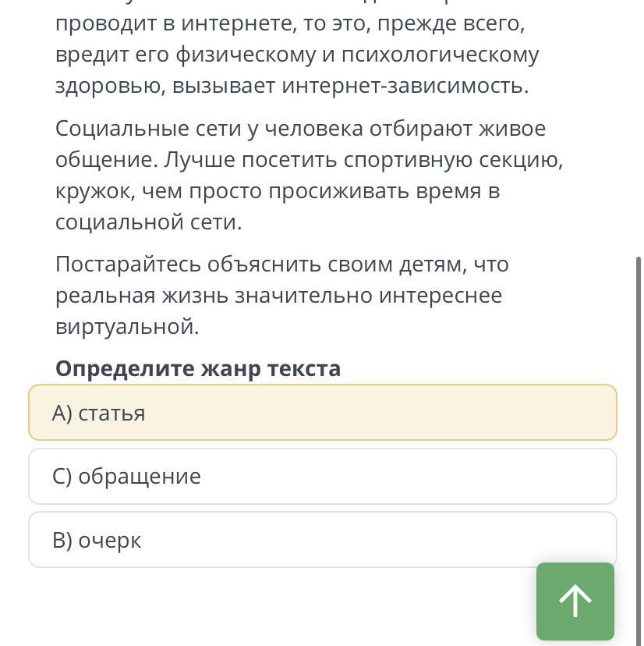Image resolution: width=644 pixels, height=646 pixels.
Task: Click the line социальной сети.
Action: (x=149, y=222)
